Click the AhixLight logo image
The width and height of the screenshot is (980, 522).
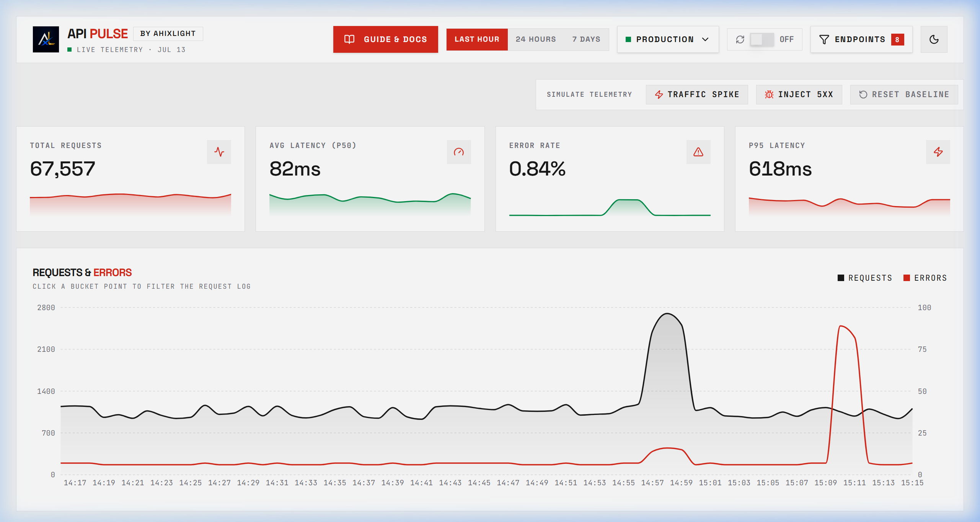[x=46, y=39]
